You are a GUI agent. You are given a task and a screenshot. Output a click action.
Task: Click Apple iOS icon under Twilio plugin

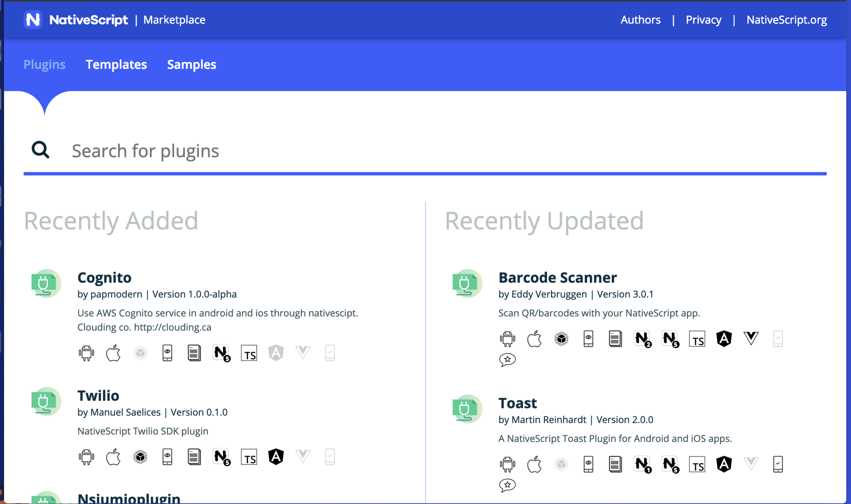click(x=113, y=457)
